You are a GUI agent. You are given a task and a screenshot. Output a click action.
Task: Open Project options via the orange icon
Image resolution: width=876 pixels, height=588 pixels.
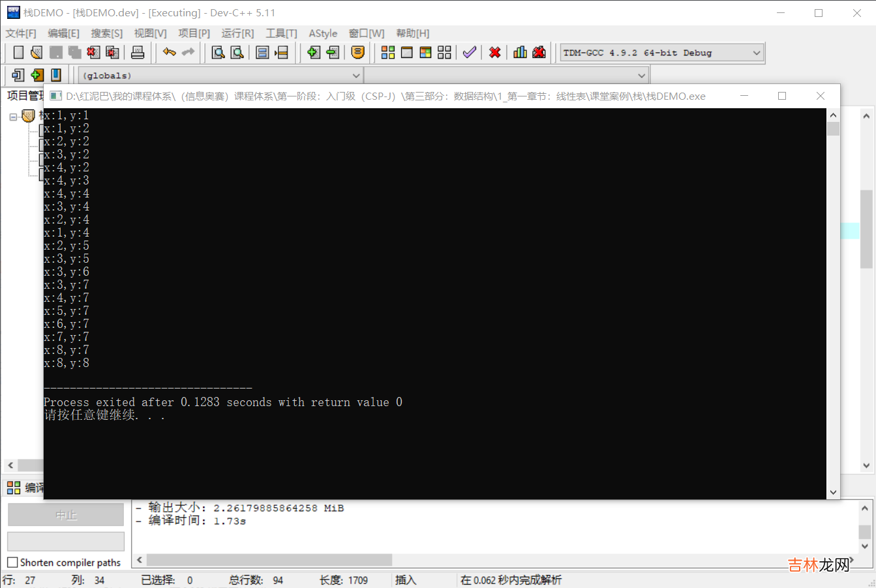357,52
